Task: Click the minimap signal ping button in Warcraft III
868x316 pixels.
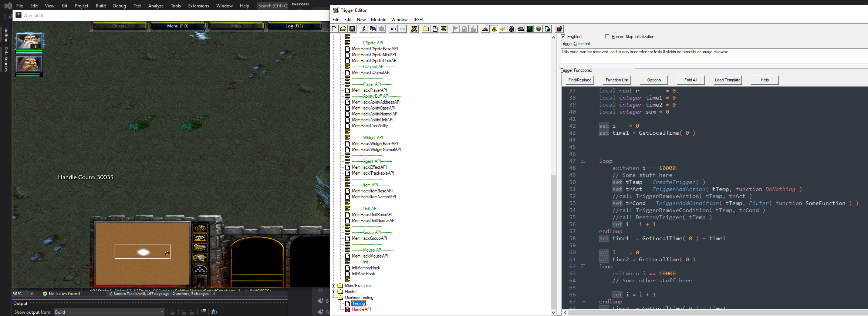Action: 200,228
